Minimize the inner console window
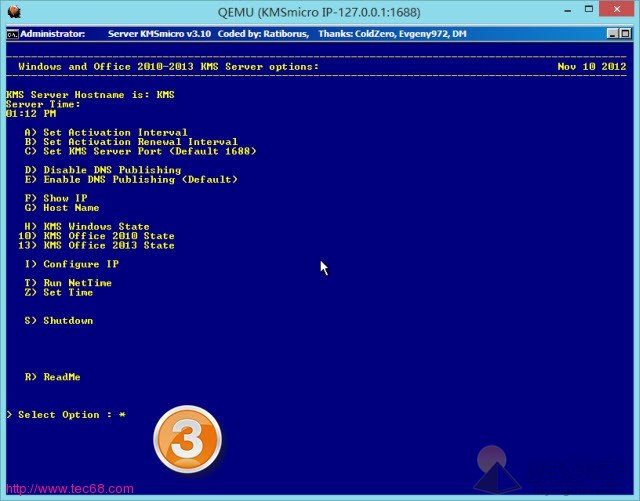The height and width of the screenshot is (501, 640). [612, 34]
